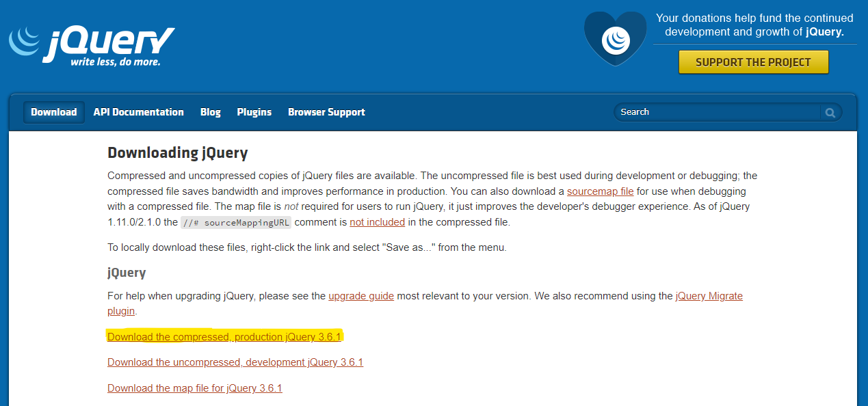This screenshot has height=406, width=868.
Task: Open the Plugins menu item
Action: (254, 112)
